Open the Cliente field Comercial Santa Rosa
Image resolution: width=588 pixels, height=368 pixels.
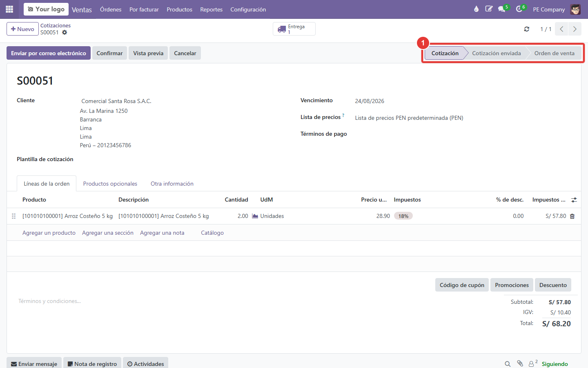pos(116,101)
